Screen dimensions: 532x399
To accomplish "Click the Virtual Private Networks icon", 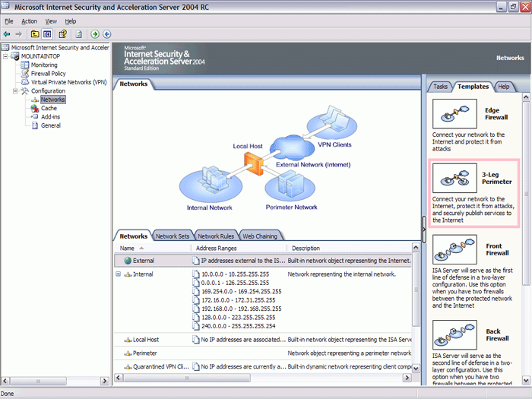I will click(25, 82).
